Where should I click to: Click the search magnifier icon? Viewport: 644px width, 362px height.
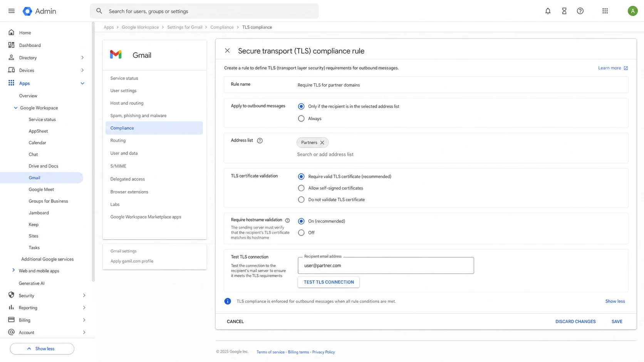[99, 11]
